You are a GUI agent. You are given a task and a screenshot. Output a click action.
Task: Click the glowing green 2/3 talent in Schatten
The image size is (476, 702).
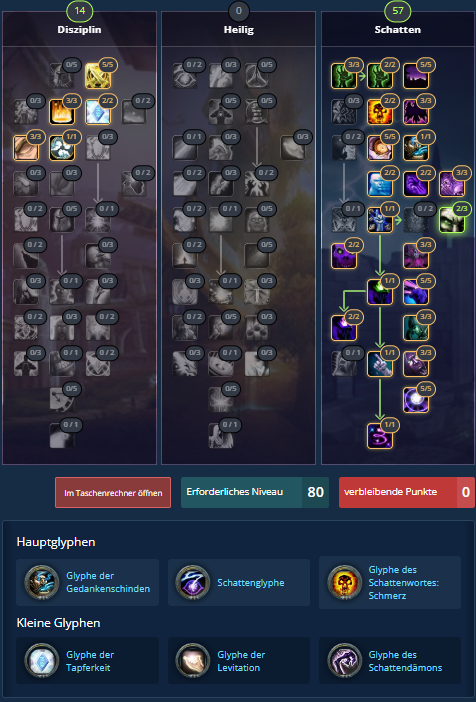451,220
